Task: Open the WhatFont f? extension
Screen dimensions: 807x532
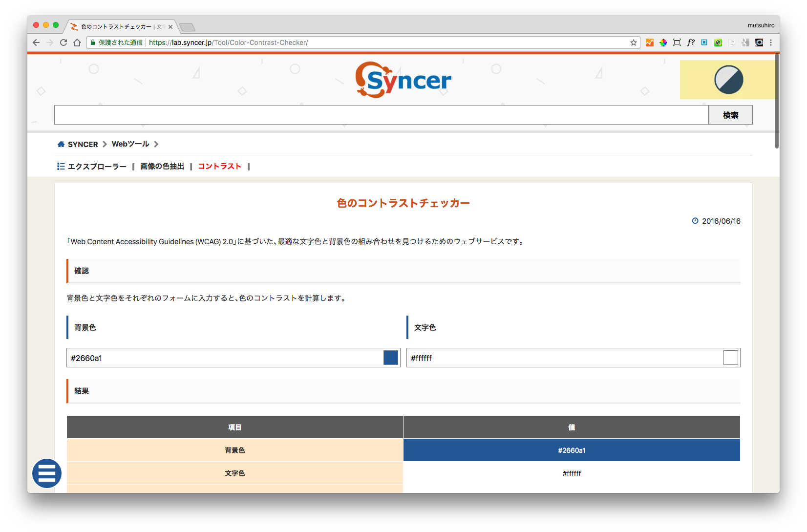Action: [x=691, y=43]
